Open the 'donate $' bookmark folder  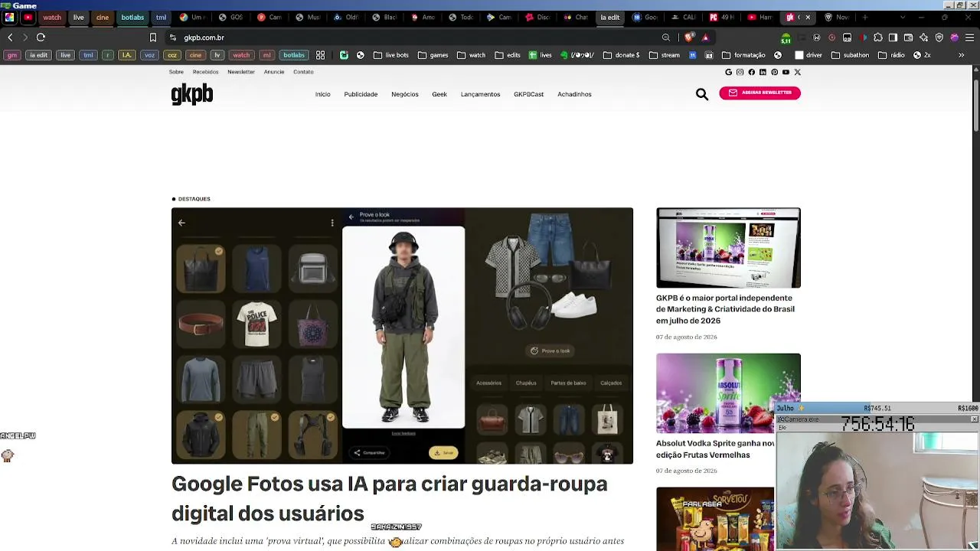[622, 55]
